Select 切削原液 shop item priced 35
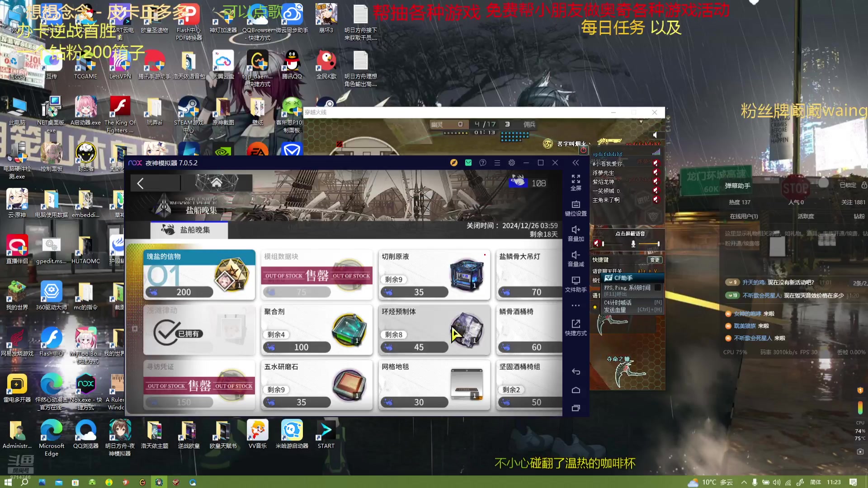The width and height of the screenshot is (868, 488). (434, 275)
